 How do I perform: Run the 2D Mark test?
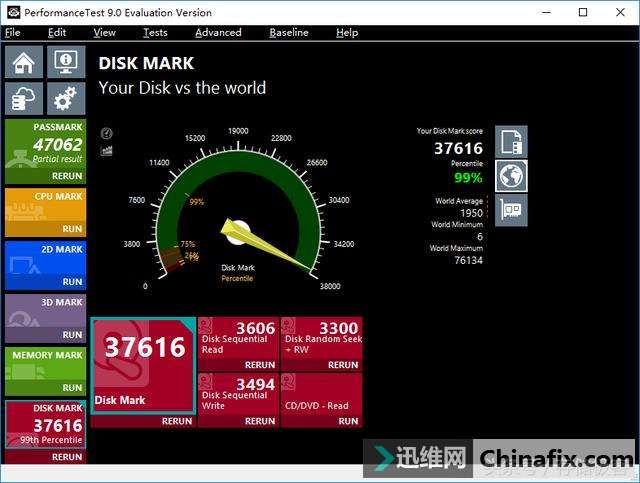[x=72, y=282]
